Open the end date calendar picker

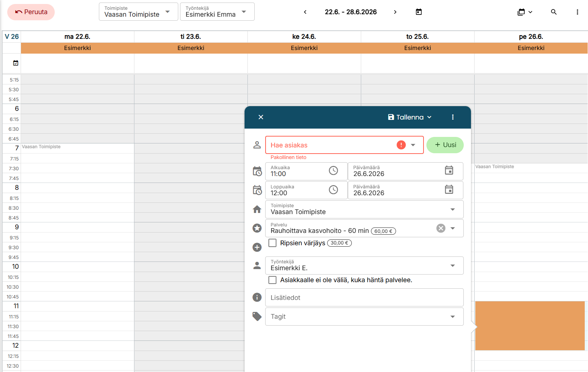click(x=449, y=189)
